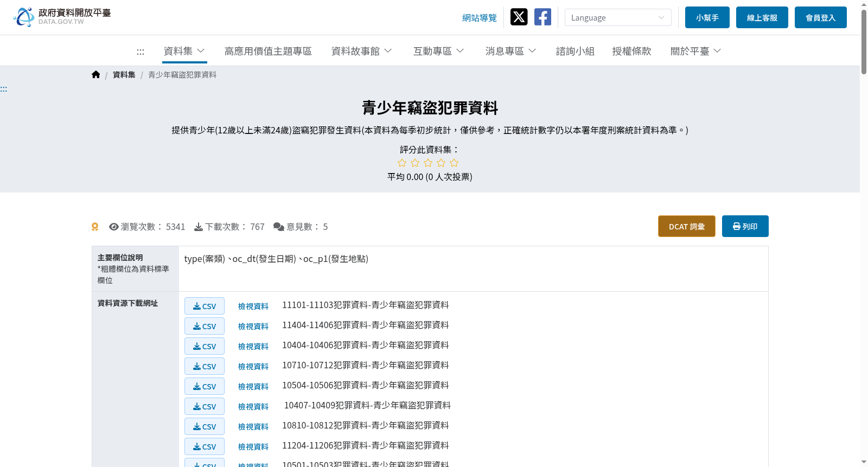Open the 網站導覽 link

(x=480, y=18)
